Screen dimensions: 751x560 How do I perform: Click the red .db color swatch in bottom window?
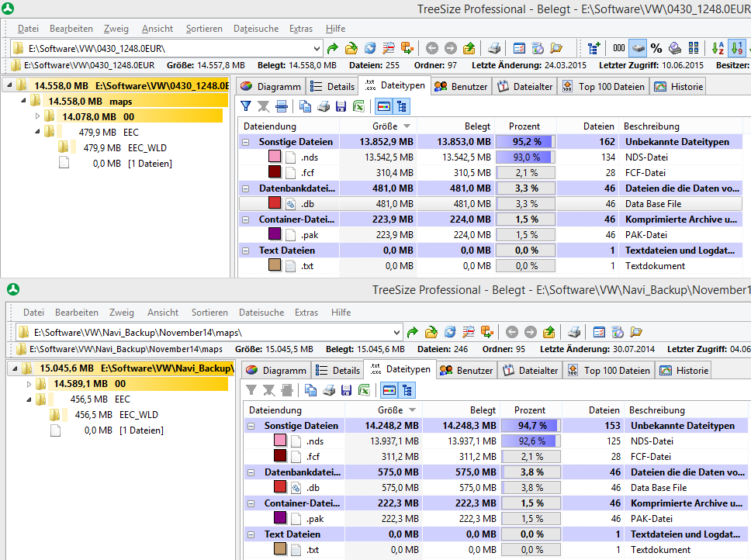(x=280, y=487)
